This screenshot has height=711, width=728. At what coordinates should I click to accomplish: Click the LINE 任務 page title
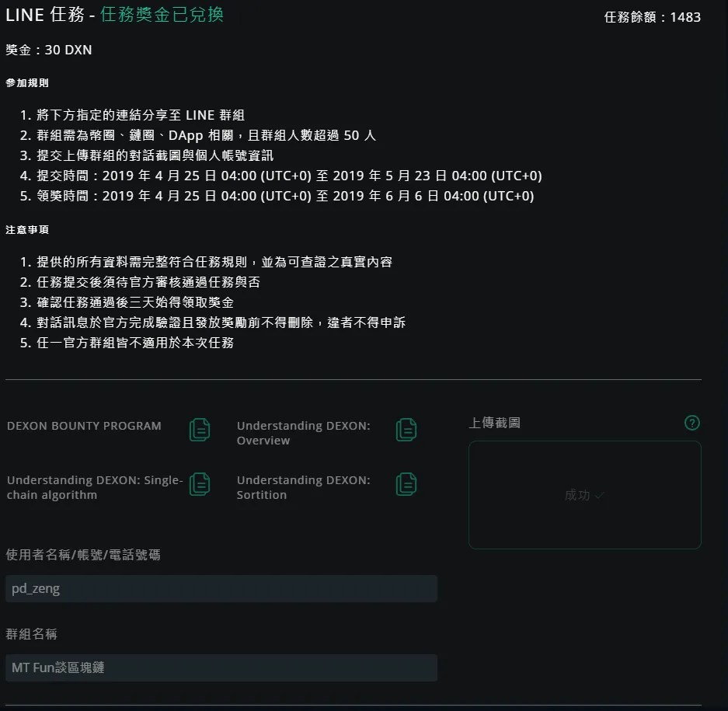click(45, 15)
